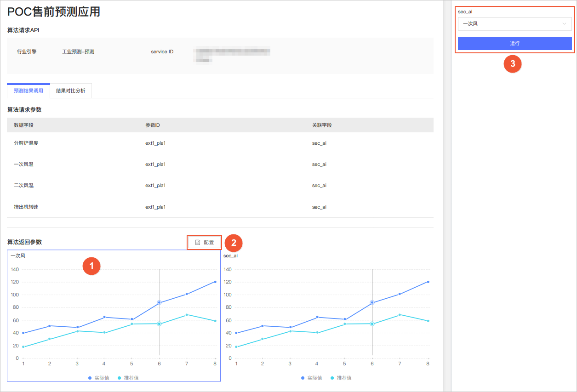This screenshot has width=577, height=392.
Task: Click the service ID label
Action: pyautogui.click(x=162, y=51)
